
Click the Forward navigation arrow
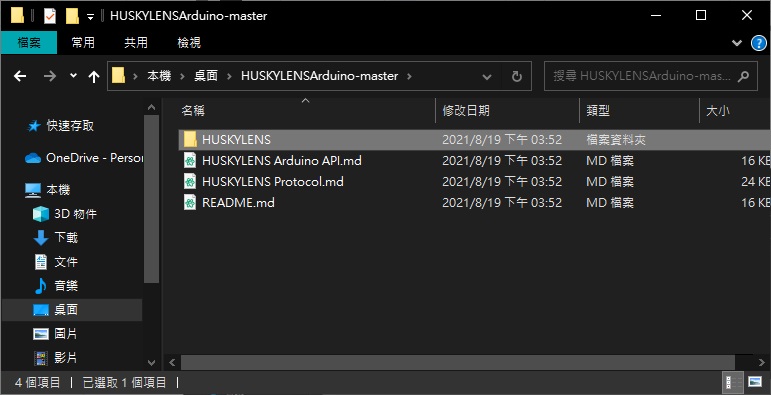(x=50, y=76)
